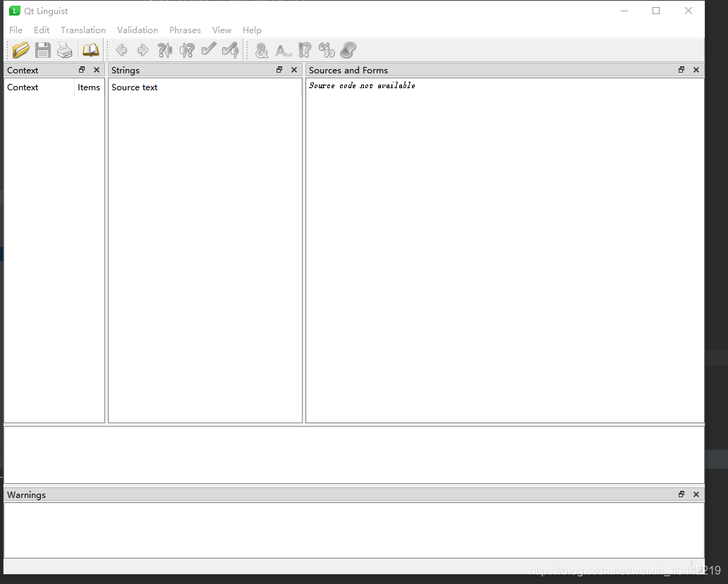
Task: Jump to previous unfinished item
Action: [165, 50]
